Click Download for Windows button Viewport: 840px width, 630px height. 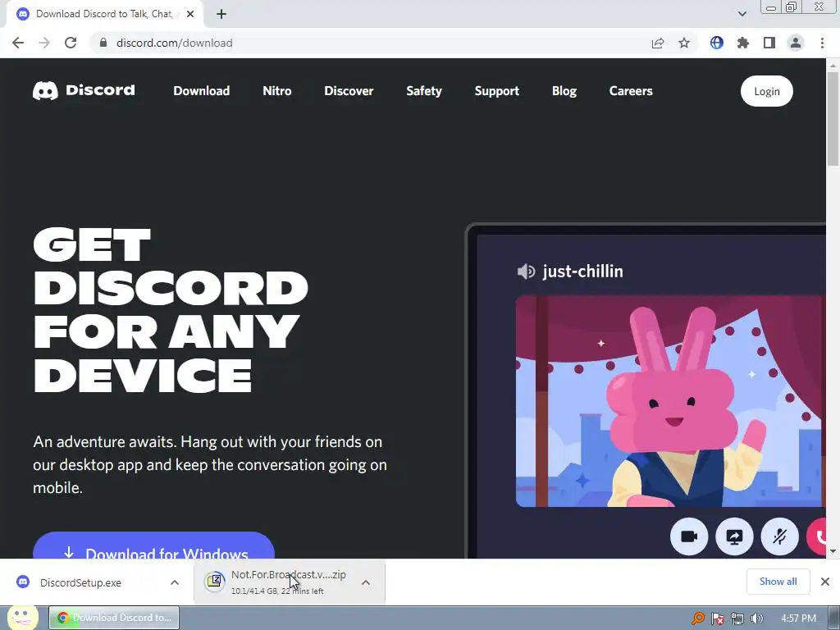point(153,546)
